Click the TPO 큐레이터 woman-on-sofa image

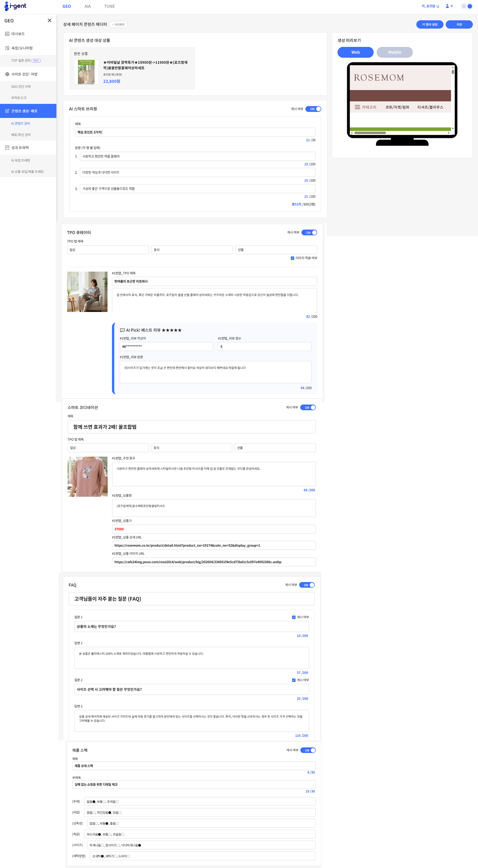(87, 292)
